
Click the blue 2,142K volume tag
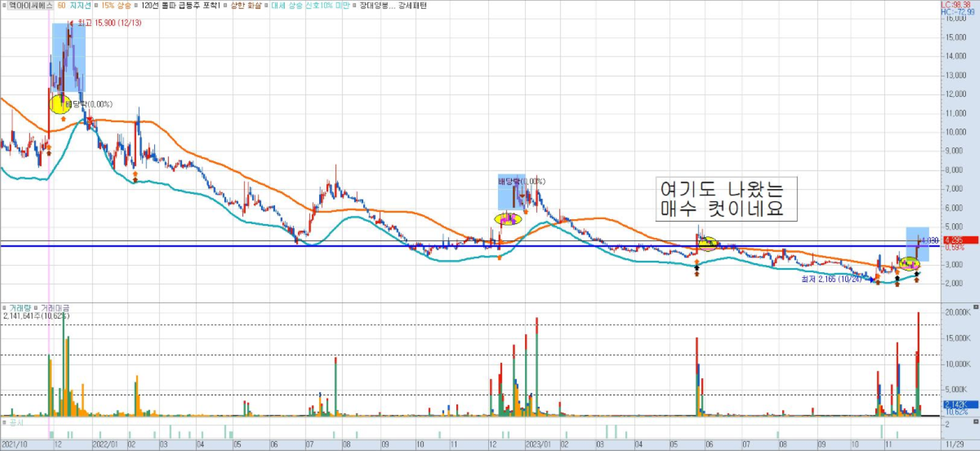point(960,404)
